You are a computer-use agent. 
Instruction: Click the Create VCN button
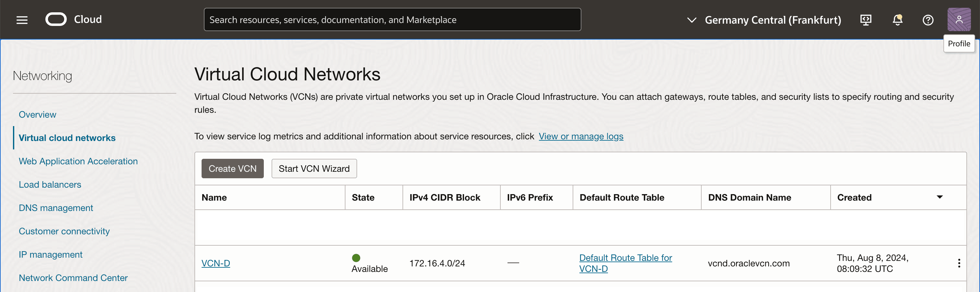232,169
